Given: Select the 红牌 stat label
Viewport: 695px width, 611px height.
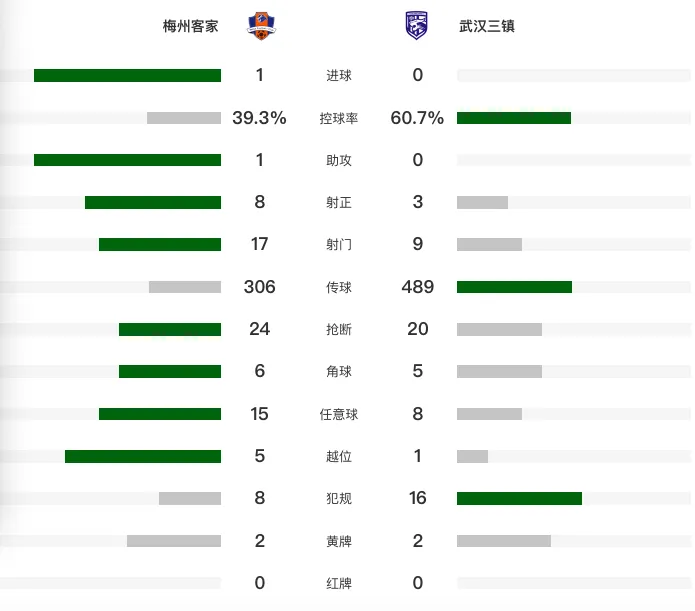Looking at the screenshot, I should click(x=339, y=583).
